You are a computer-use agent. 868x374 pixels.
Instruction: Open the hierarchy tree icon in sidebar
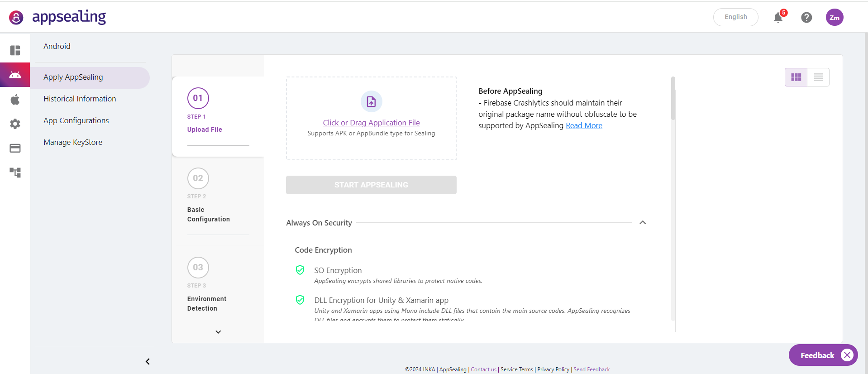pos(15,173)
